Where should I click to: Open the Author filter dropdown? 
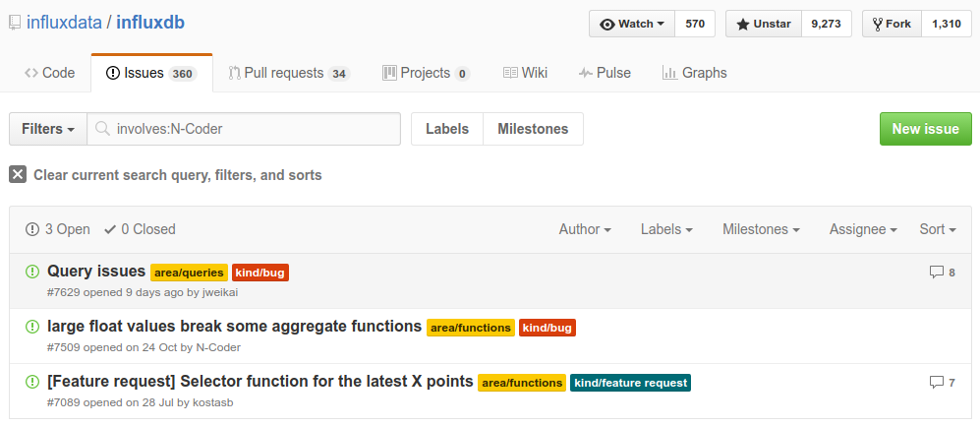[x=585, y=229]
